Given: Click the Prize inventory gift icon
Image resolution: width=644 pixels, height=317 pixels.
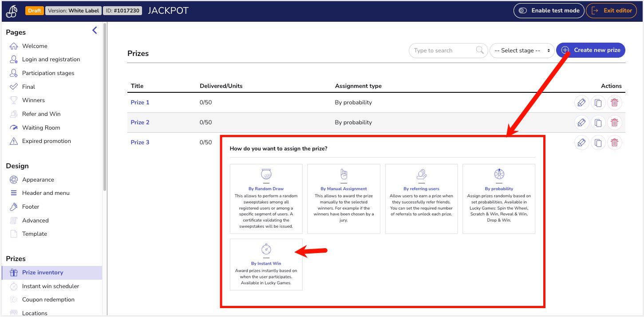Looking at the screenshot, I should click(13, 273).
